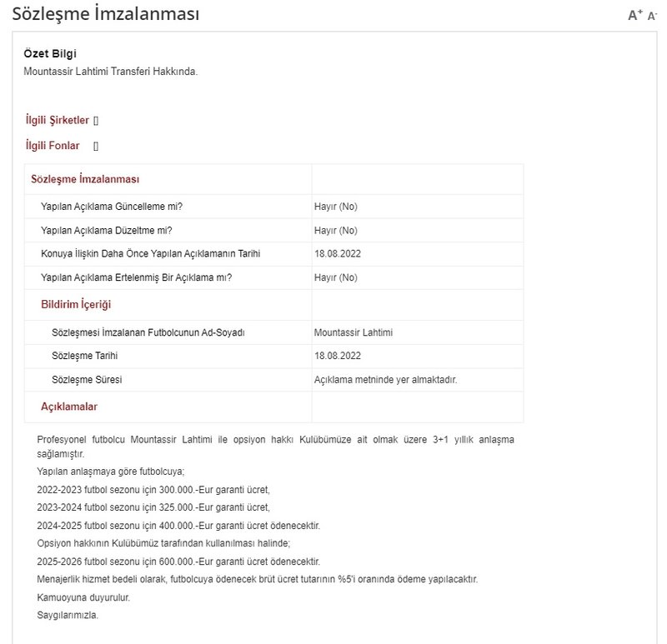Click Hayır (No) value for Düzeltme row
667x644 pixels.
point(335,231)
